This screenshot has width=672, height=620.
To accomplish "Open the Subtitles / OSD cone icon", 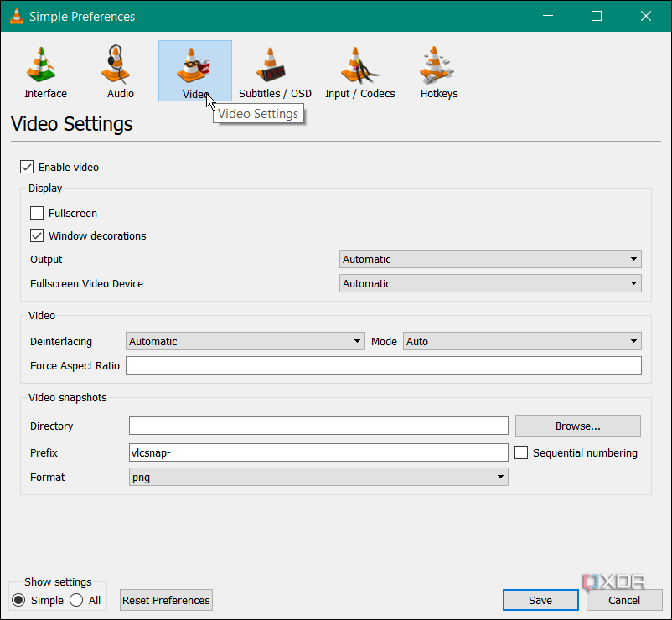I will 271,65.
